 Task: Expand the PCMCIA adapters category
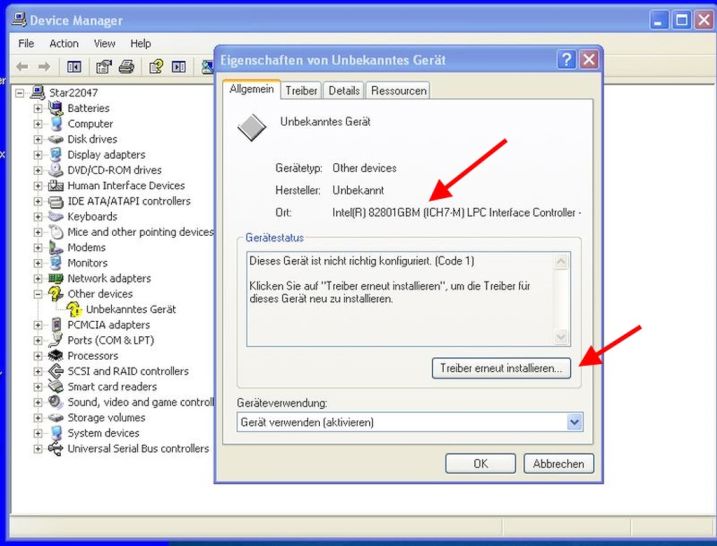point(38,325)
